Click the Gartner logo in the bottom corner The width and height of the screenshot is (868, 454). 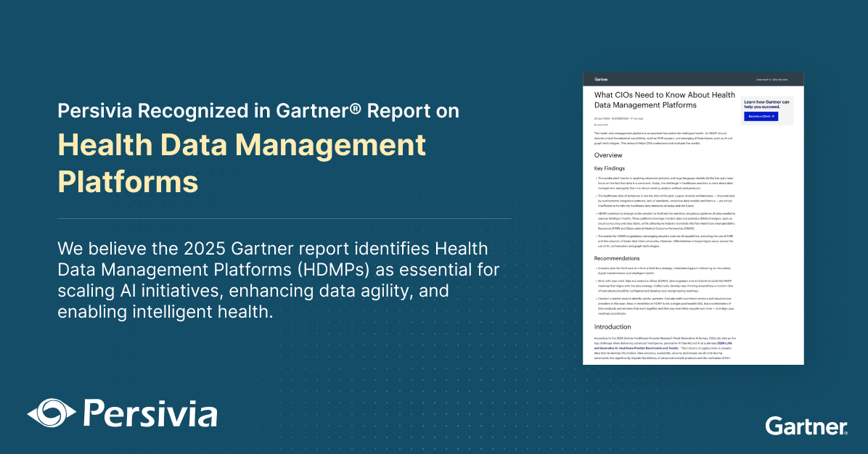(806, 426)
